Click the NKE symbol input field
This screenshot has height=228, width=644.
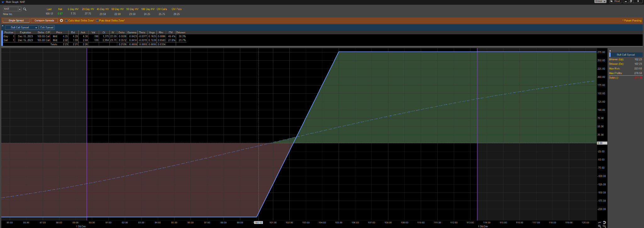coord(10,9)
